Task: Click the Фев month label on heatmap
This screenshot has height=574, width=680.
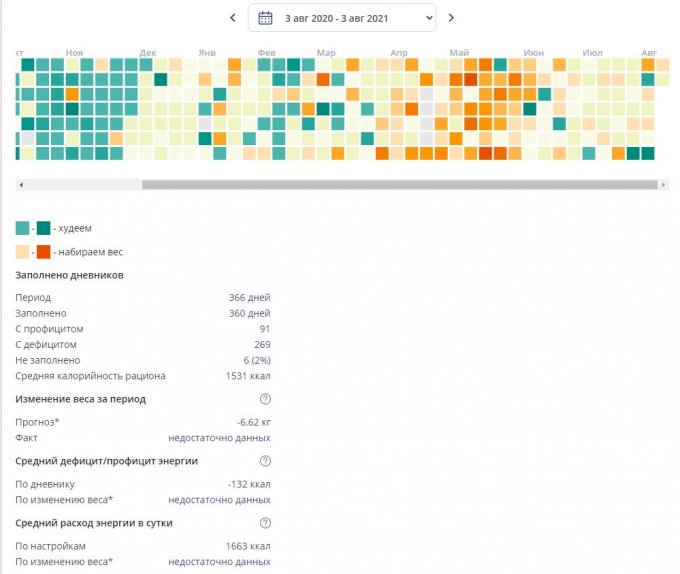Action: [x=266, y=52]
